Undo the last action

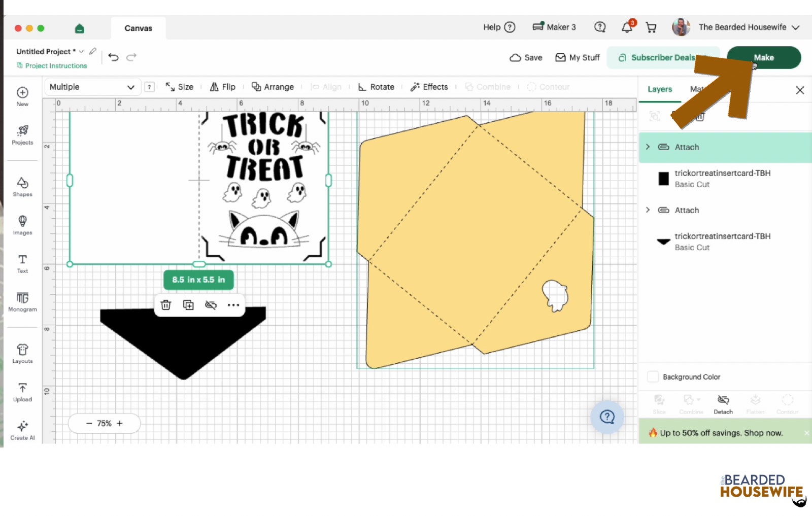click(x=114, y=57)
